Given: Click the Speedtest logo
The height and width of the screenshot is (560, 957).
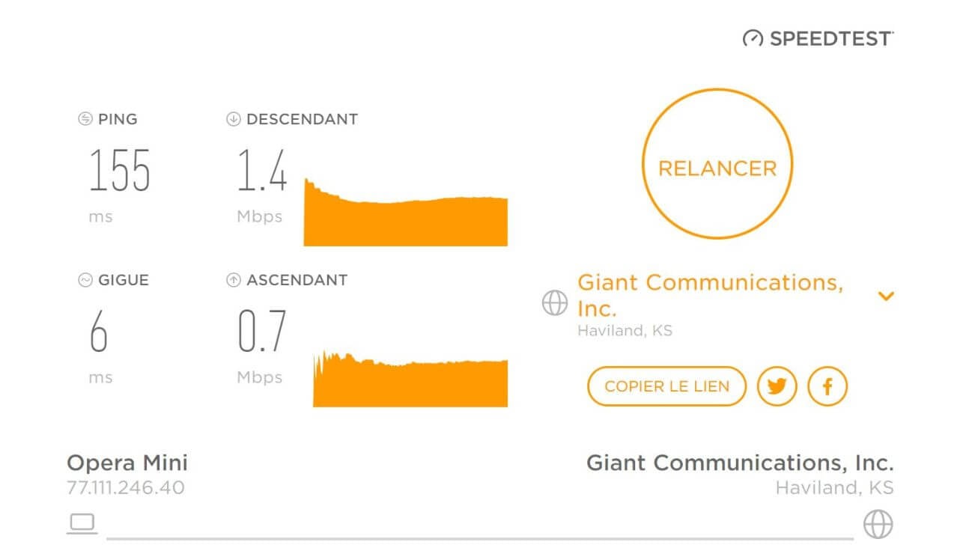Looking at the screenshot, I should click(x=818, y=38).
